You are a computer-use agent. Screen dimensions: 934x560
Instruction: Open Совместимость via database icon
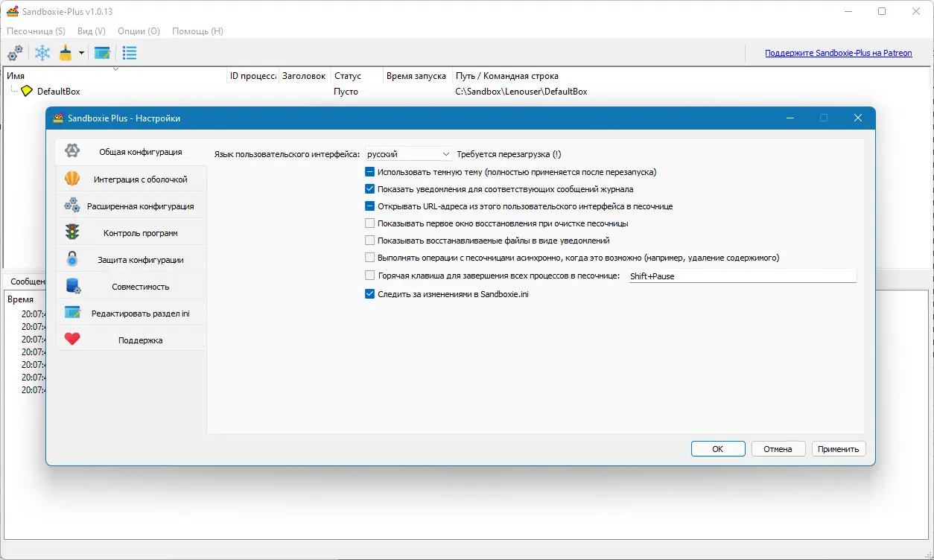click(131, 285)
